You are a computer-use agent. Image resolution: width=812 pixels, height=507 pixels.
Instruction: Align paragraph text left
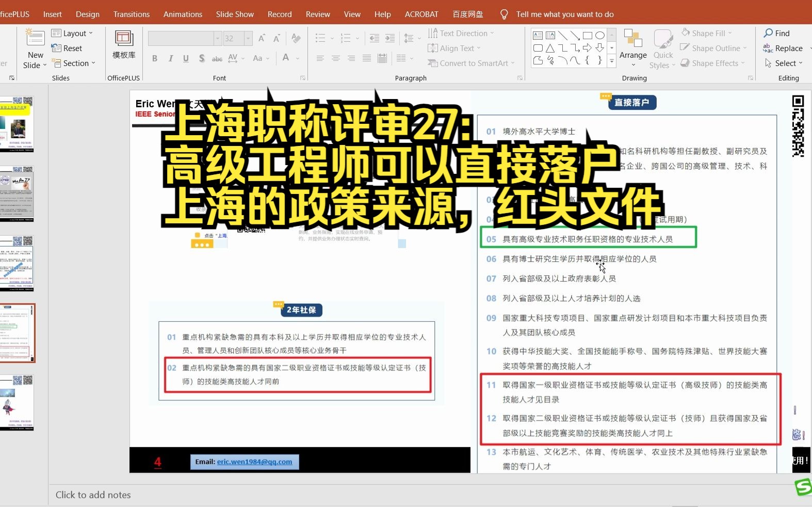tap(320, 58)
